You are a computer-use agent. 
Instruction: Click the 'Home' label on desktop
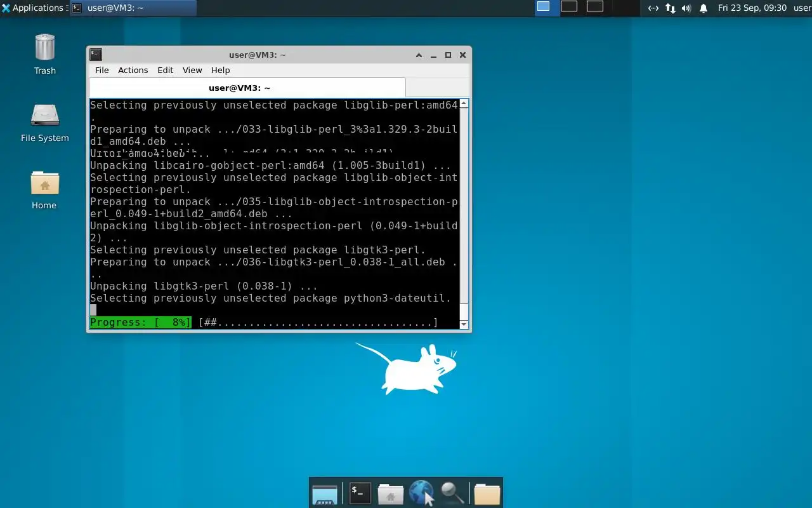pos(44,205)
